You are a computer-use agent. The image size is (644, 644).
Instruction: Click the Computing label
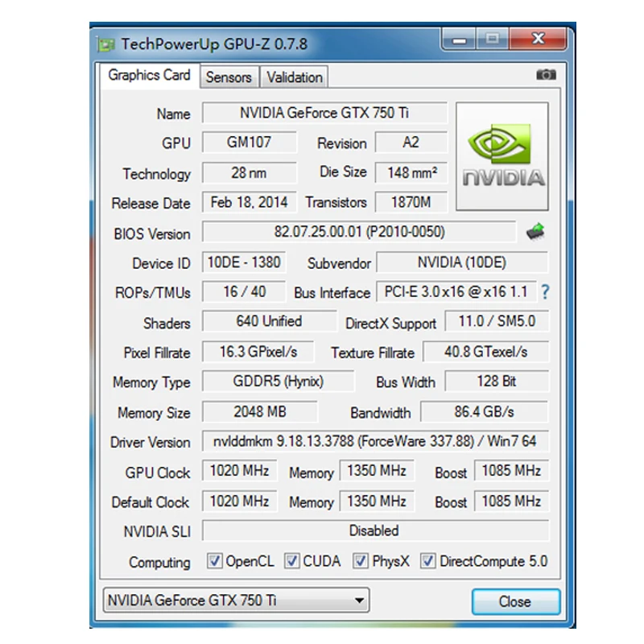coord(159,562)
